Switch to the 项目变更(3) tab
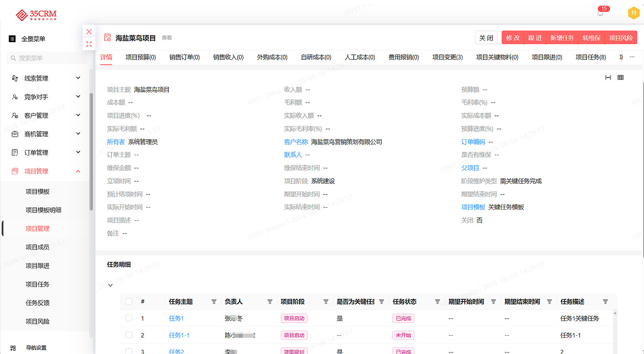This screenshot has width=644, height=354. click(447, 57)
